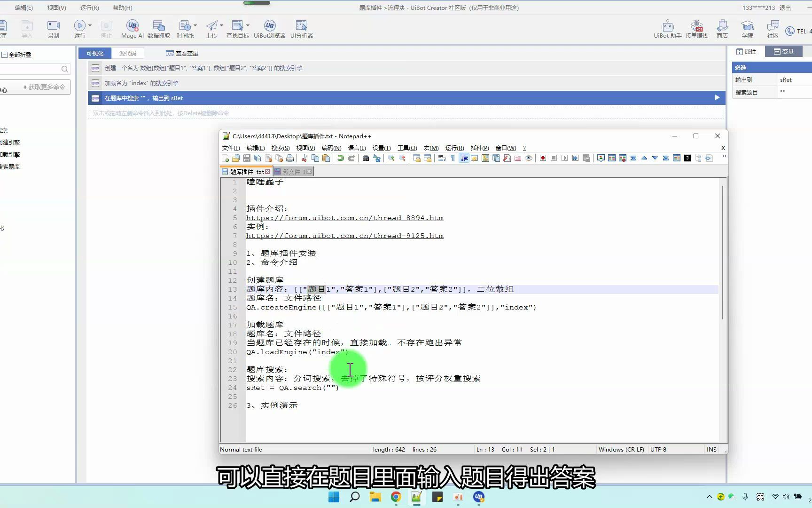Viewport: 812px width, 508px height.
Task: Switch to the 源代码 source view tab
Action: coord(127,53)
